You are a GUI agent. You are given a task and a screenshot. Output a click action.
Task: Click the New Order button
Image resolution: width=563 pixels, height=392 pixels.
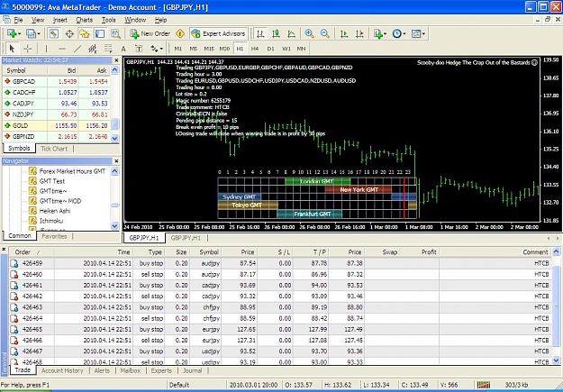tap(150, 33)
